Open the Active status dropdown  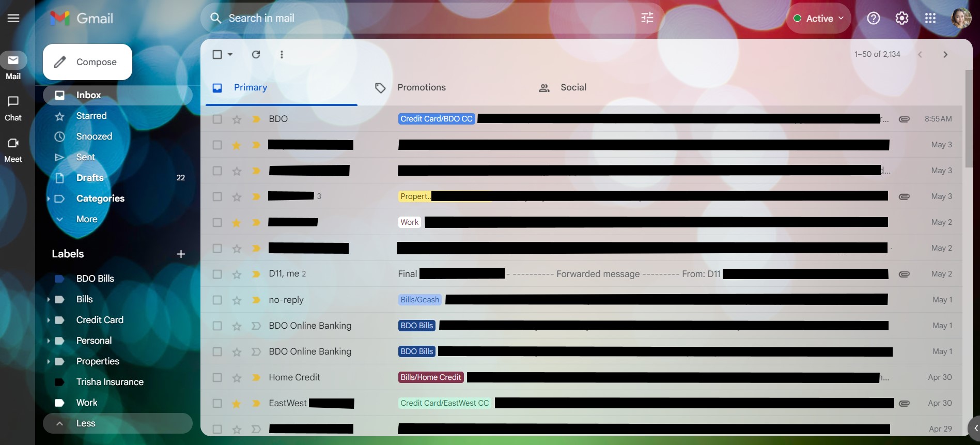[819, 18]
